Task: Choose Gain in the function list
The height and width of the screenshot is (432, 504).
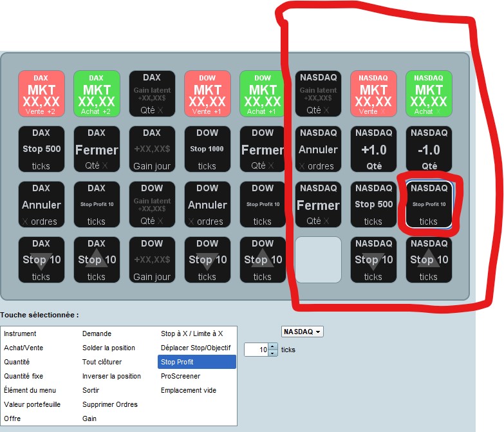Action: [x=89, y=418]
